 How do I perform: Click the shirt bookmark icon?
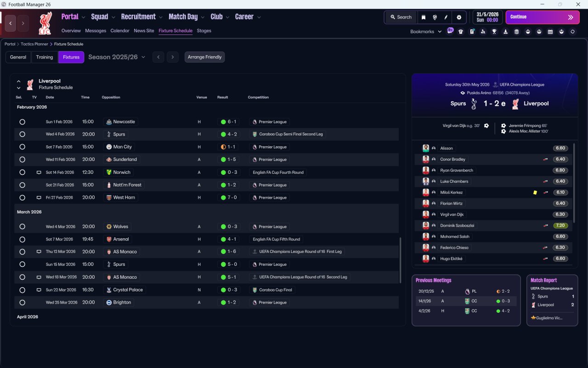click(461, 32)
